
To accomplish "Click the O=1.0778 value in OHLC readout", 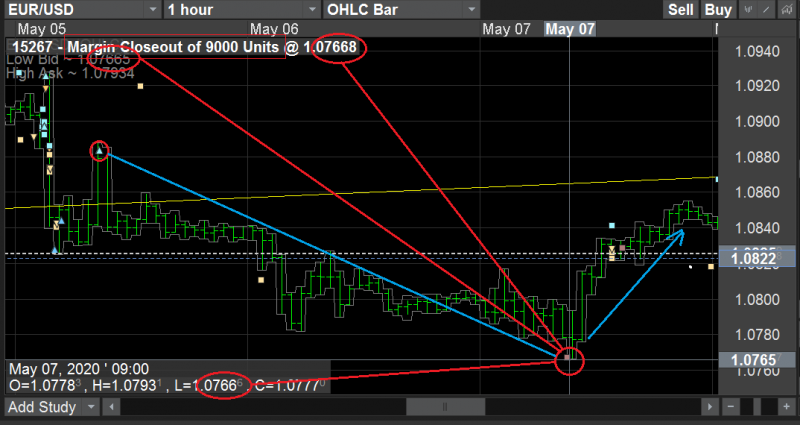I will tap(45, 385).
